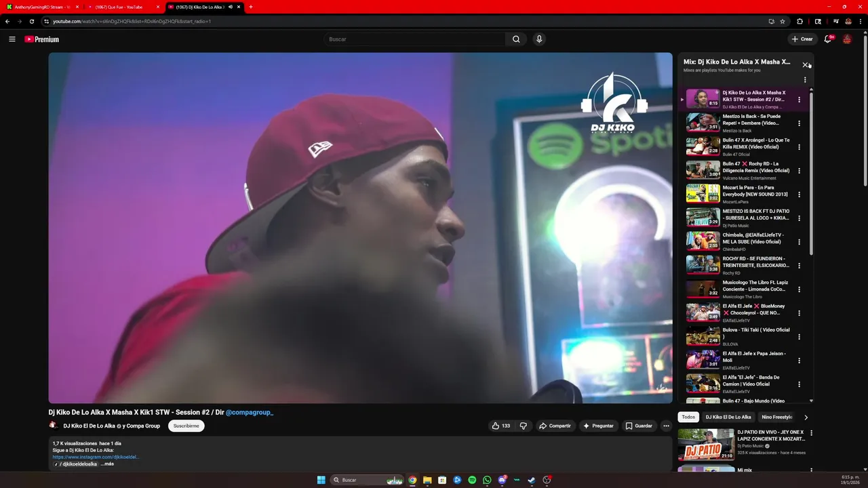Image resolution: width=868 pixels, height=488 pixels.
Task: Open options for Mozart la Para item
Action: point(799,195)
